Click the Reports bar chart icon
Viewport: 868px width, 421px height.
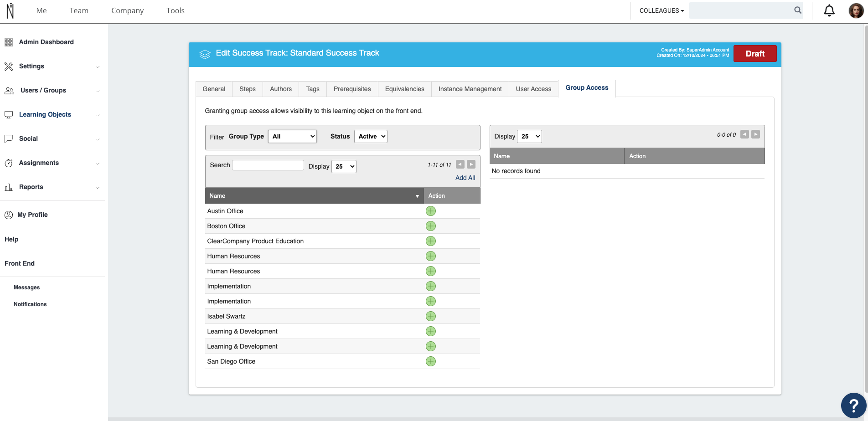click(9, 187)
